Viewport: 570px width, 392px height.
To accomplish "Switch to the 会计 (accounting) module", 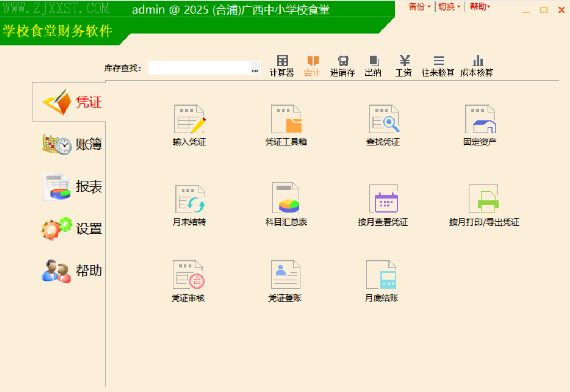I will tap(312, 65).
